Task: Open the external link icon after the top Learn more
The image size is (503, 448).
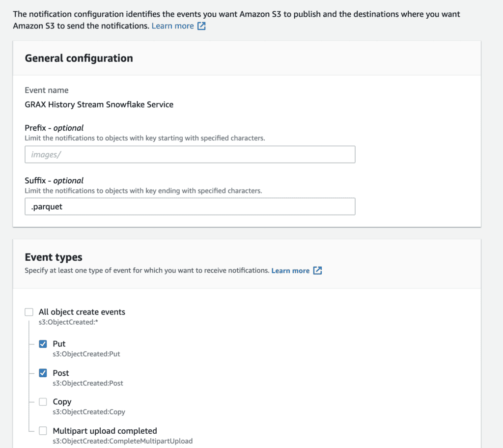Action: coord(201,26)
